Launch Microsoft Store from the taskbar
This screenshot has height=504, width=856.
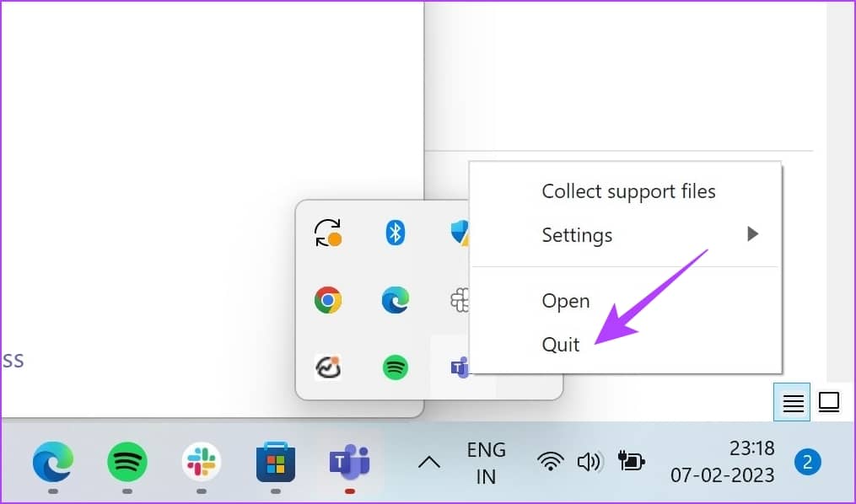click(276, 462)
